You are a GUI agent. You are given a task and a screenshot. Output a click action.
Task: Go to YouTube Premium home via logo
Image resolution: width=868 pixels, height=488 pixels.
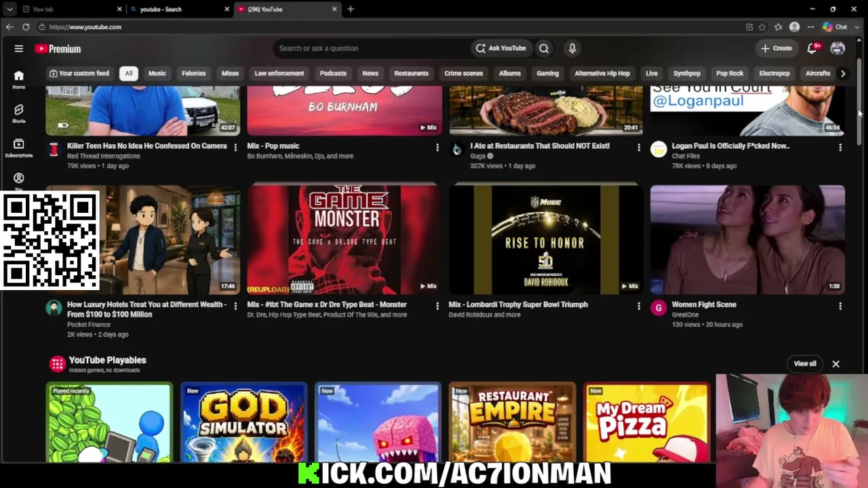(58, 49)
